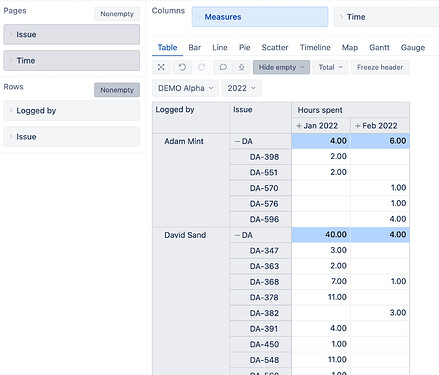
Task: Click the undo arrow icon
Action: [182, 67]
